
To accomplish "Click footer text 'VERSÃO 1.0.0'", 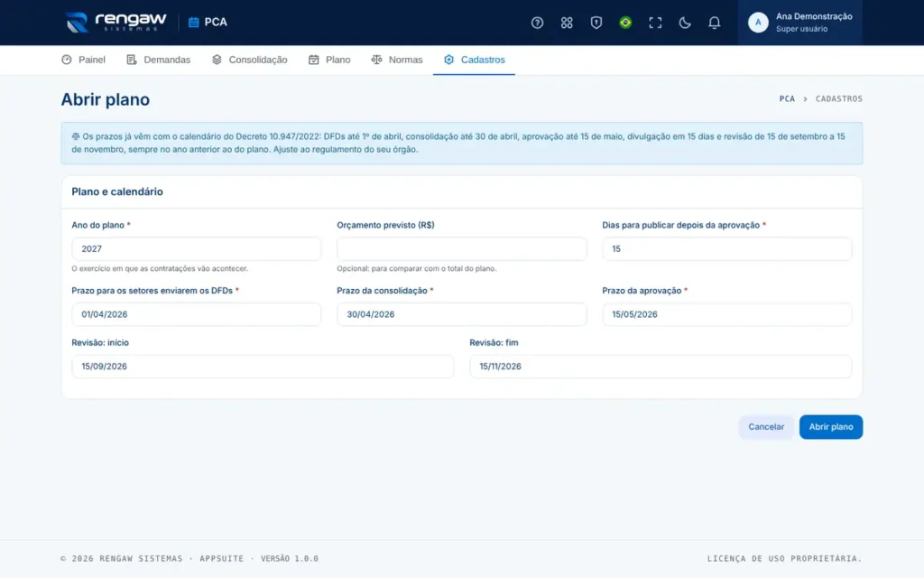I will (x=290, y=558).
